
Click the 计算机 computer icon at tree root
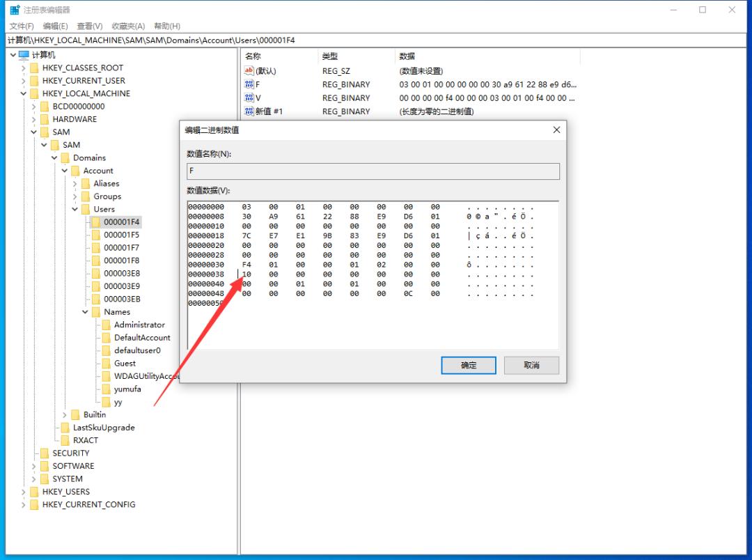point(24,55)
